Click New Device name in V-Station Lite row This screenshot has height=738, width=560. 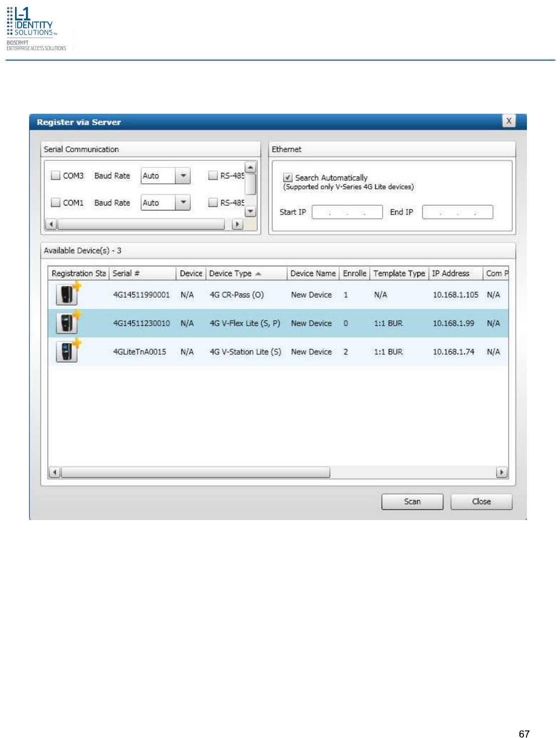click(311, 352)
